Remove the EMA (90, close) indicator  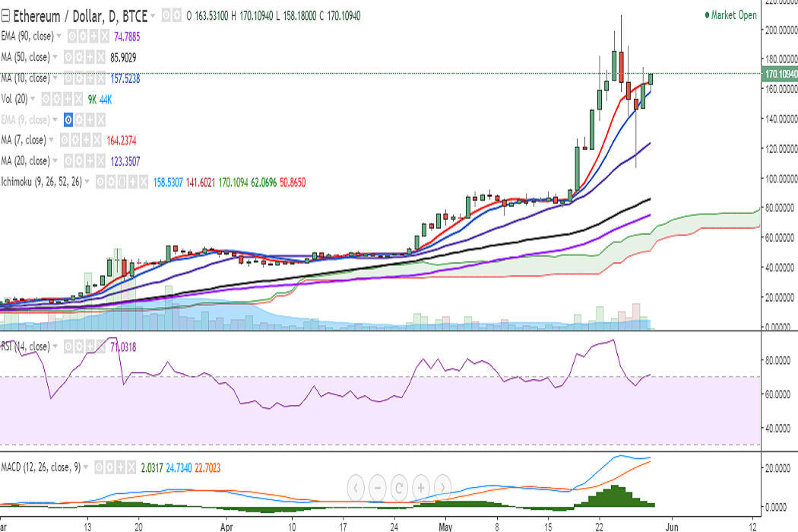tap(104, 36)
